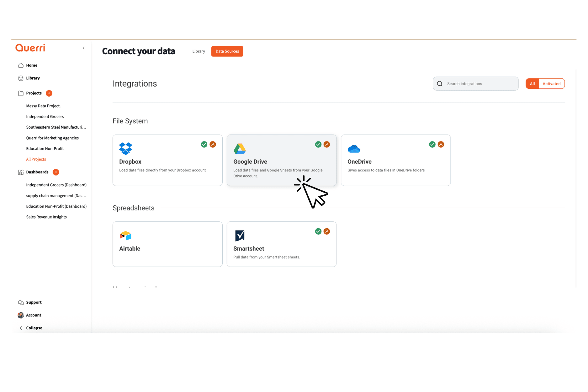Click the Querri logo
This screenshot has height=392, width=588.
[x=30, y=48]
